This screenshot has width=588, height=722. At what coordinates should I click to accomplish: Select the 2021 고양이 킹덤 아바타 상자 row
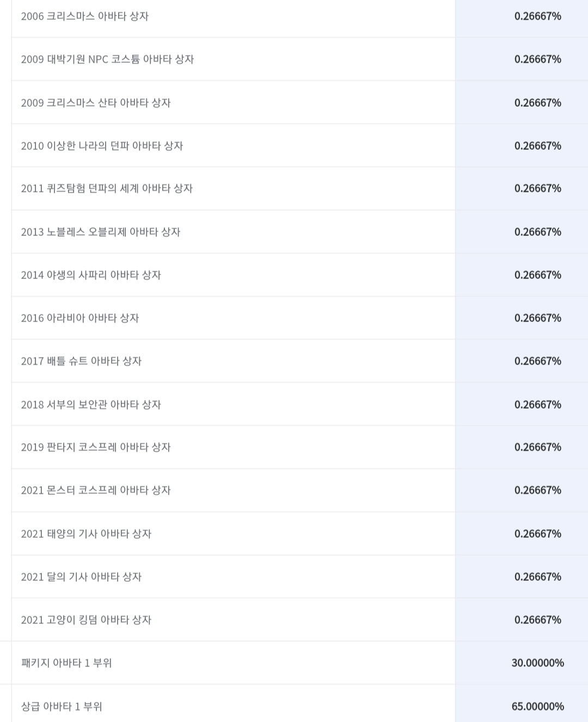(299, 620)
